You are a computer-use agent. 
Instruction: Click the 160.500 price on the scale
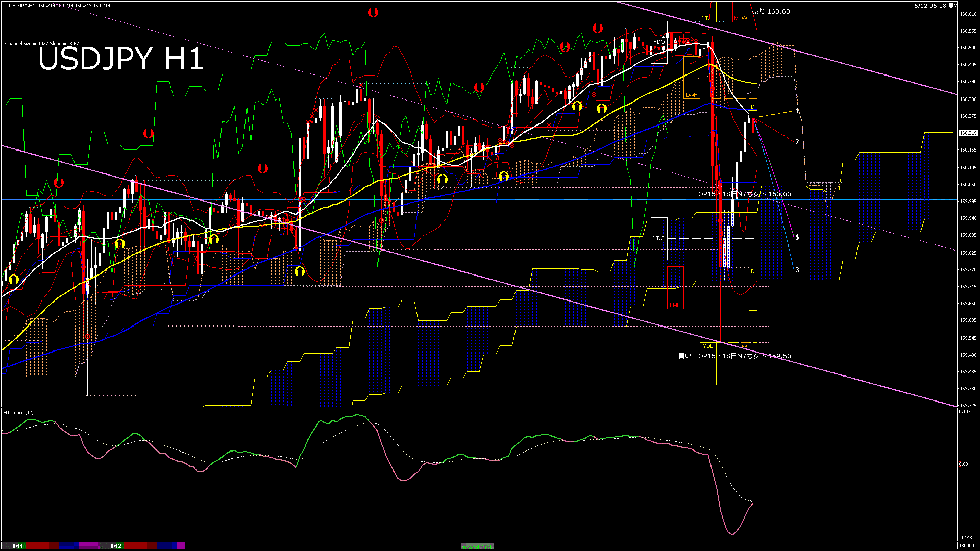(x=968, y=48)
